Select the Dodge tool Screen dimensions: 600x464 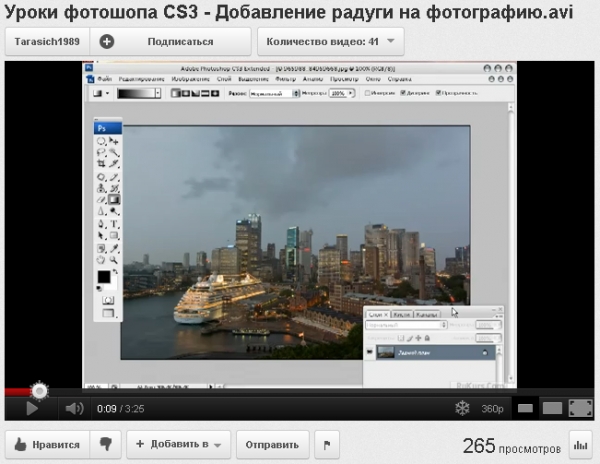click(114, 211)
